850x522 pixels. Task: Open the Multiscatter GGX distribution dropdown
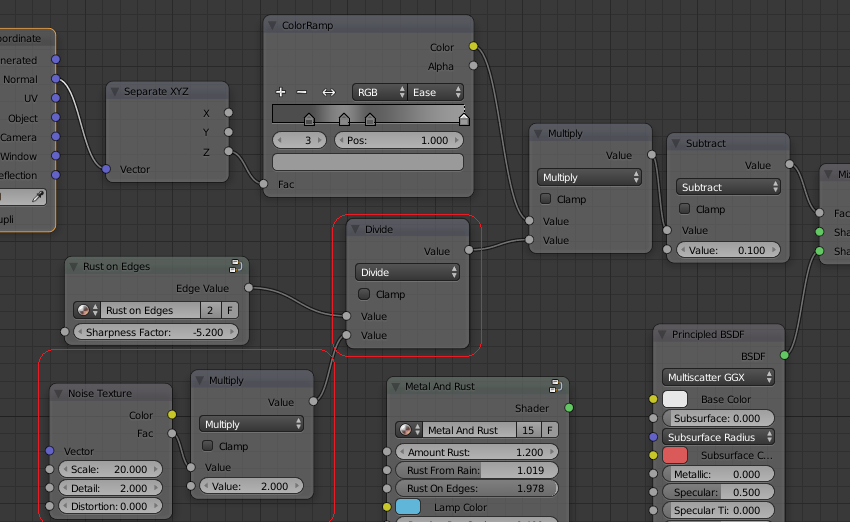718,377
